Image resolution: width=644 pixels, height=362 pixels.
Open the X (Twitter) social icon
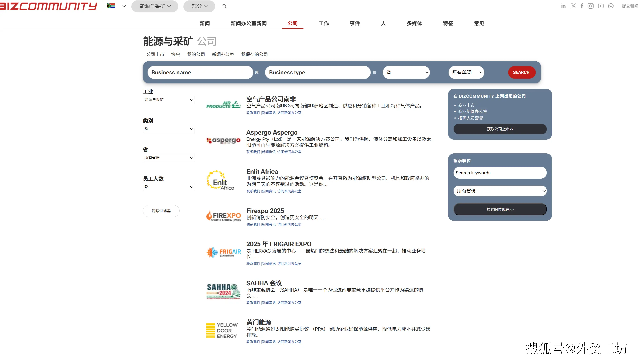click(573, 6)
